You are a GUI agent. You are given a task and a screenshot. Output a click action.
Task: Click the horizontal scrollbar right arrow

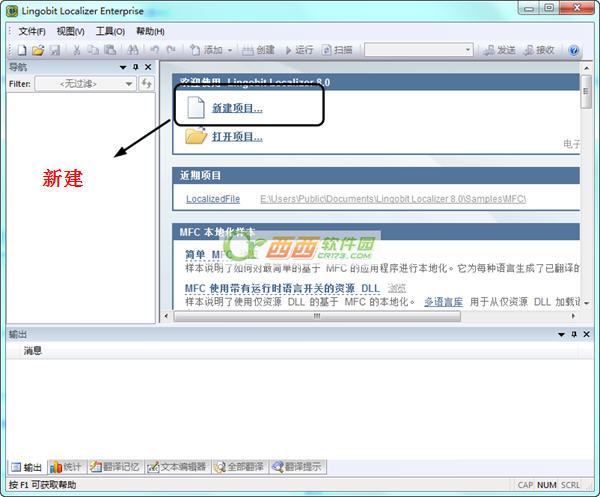click(x=573, y=316)
